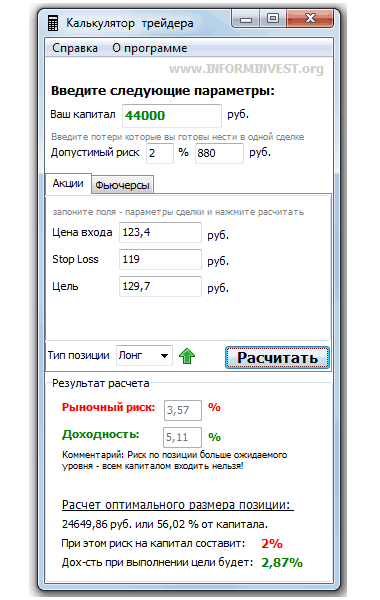Image resolution: width=380 pixels, height=600 pixels.
Task: Click the Доходность result field
Action: [x=183, y=437]
